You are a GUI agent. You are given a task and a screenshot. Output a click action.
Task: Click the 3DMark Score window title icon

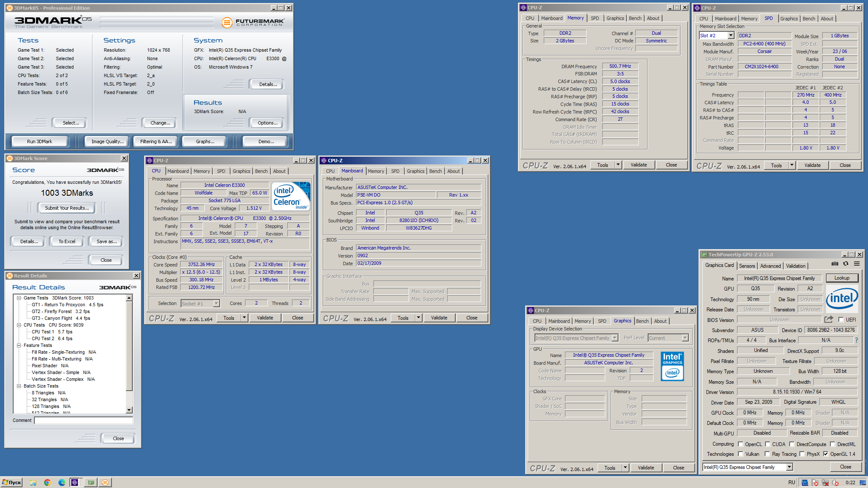pyautogui.click(x=9, y=158)
